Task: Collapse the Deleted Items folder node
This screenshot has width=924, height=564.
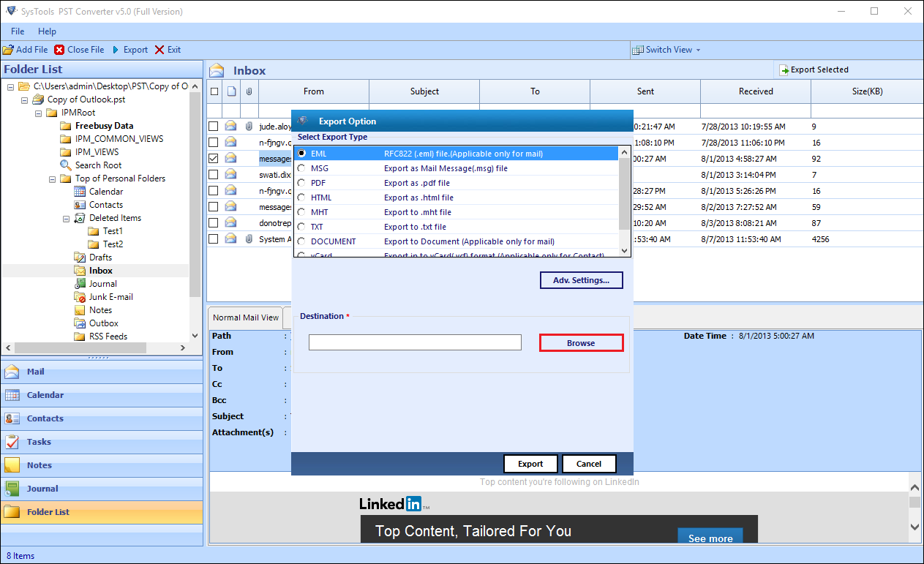Action: coord(65,217)
